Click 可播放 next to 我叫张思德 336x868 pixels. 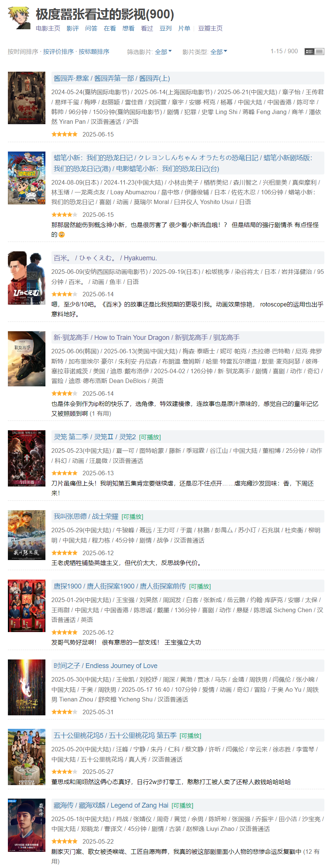click(x=132, y=517)
